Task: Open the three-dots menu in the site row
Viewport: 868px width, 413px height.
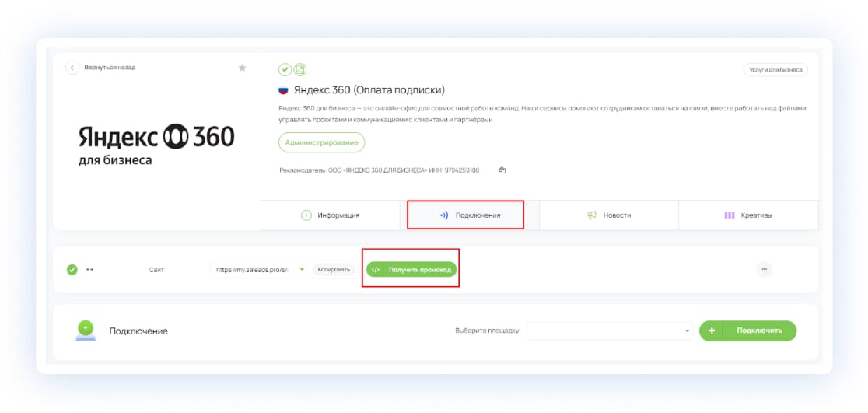Action: pyautogui.click(x=764, y=269)
